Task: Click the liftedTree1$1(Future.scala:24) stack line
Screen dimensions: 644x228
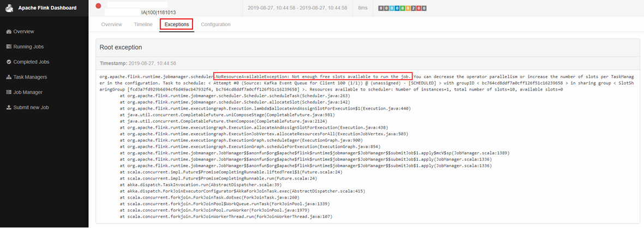Action: [x=231, y=172]
